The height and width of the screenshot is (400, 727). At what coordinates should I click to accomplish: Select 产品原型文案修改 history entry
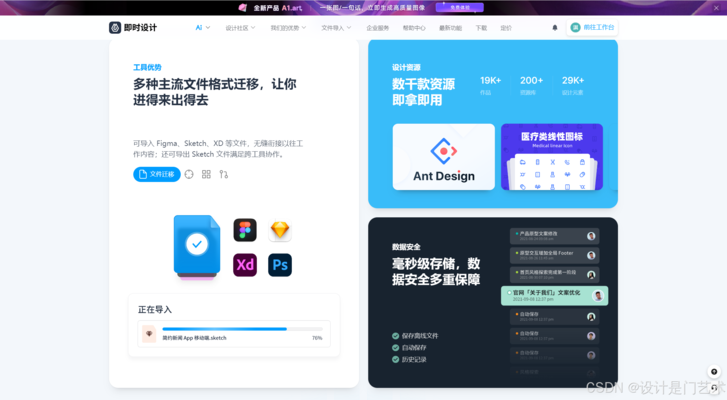[555, 236]
